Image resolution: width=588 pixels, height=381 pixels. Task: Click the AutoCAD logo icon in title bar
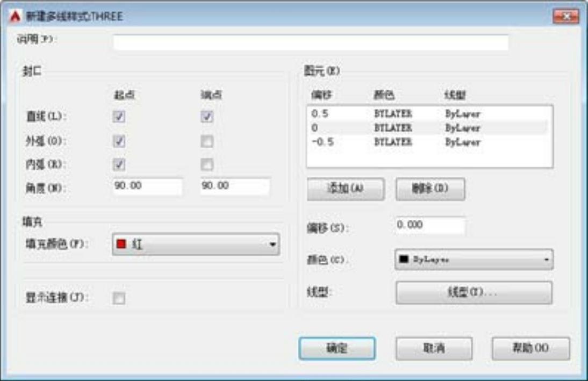15,17
